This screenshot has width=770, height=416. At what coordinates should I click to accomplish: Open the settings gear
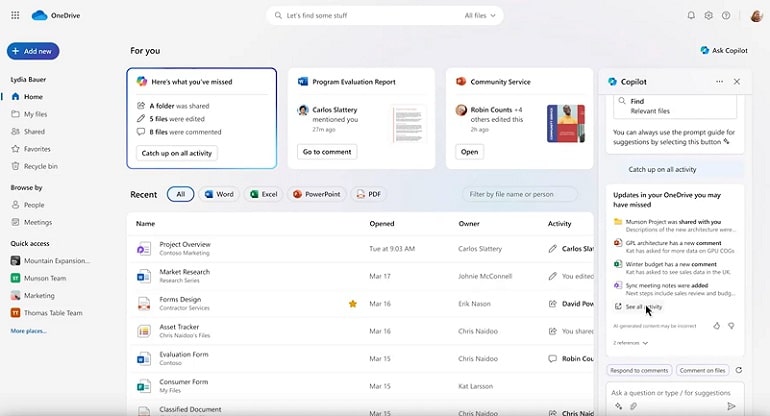click(x=708, y=15)
